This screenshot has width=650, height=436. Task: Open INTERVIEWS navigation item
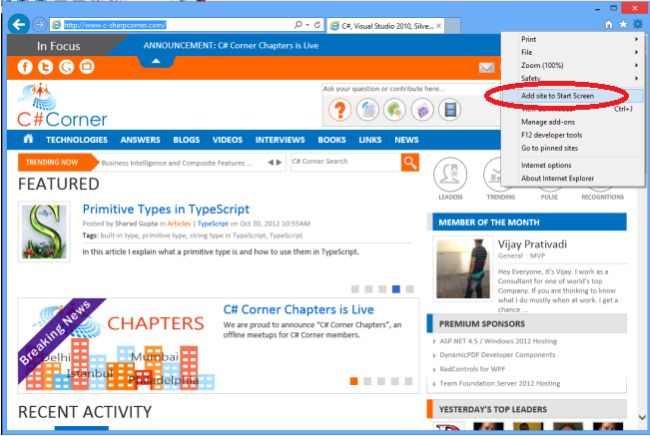[280, 140]
